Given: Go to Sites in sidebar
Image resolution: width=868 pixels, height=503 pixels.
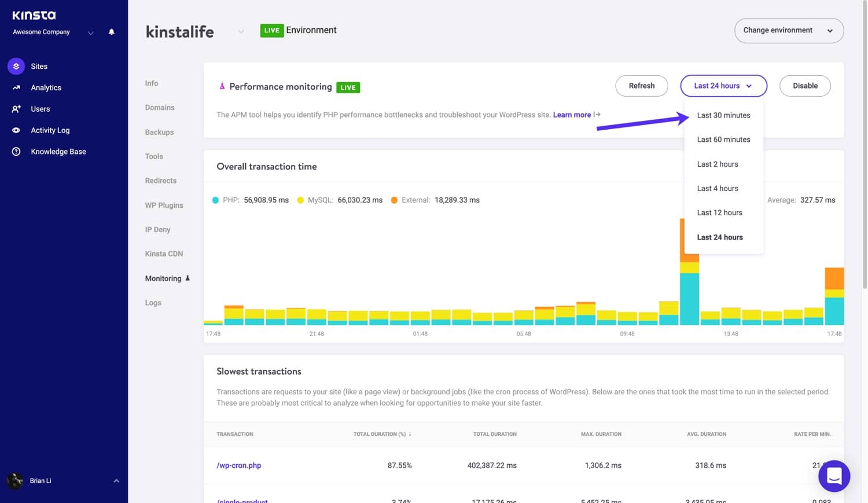Looking at the screenshot, I should [x=39, y=66].
